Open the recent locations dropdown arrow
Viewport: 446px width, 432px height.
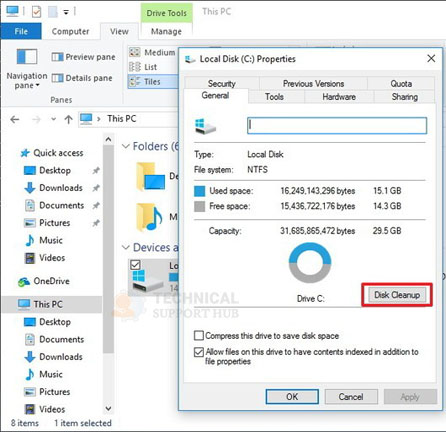click(53, 119)
